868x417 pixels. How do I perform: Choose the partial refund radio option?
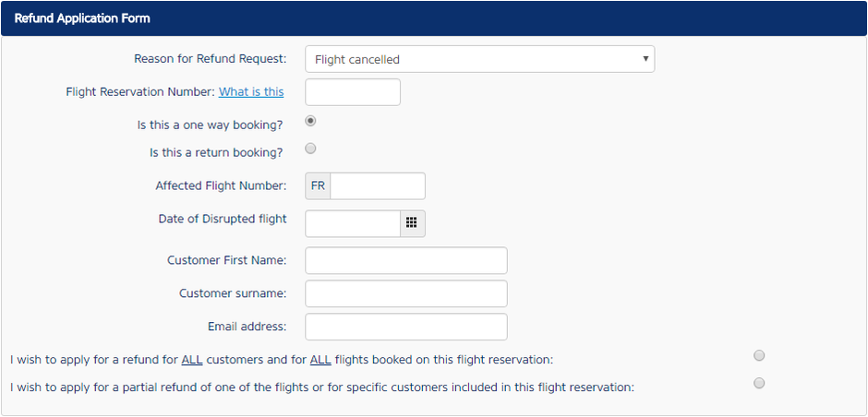[x=759, y=383]
